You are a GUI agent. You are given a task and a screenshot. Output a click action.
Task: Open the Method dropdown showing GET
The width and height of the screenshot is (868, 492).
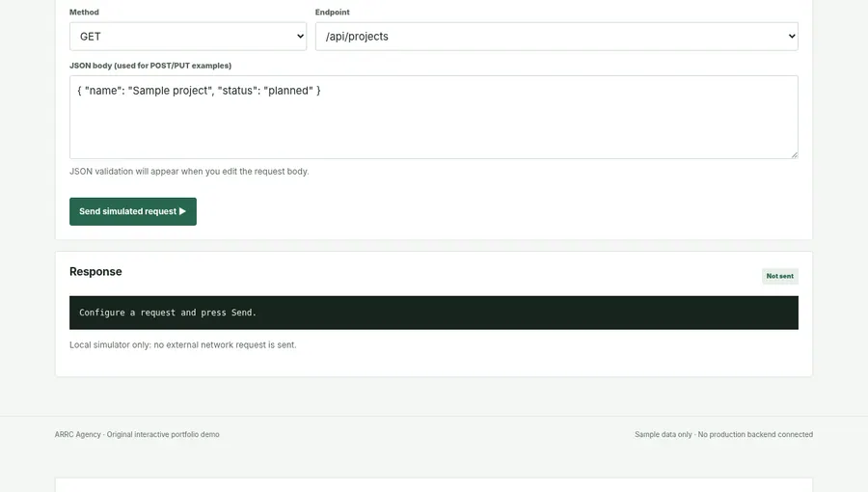(188, 37)
